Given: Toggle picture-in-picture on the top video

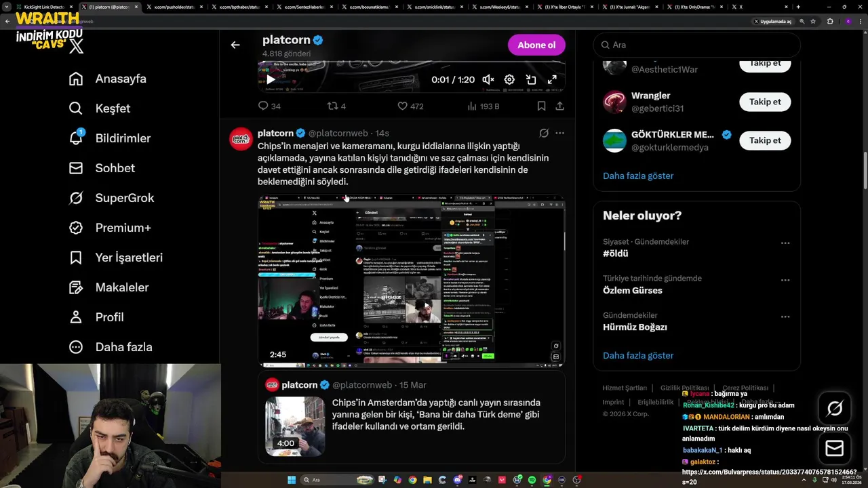Looking at the screenshot, I should [x=531, y=79].
